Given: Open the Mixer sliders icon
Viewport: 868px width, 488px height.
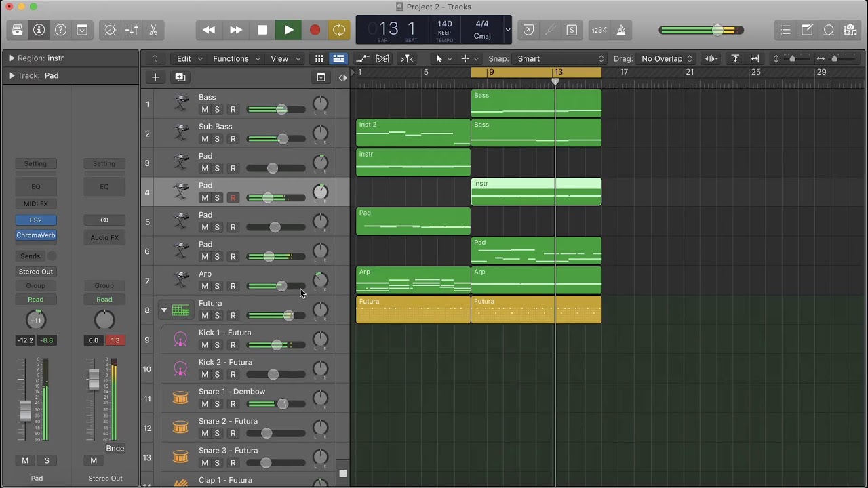Looking at the screenshot, I should (132, 30).
